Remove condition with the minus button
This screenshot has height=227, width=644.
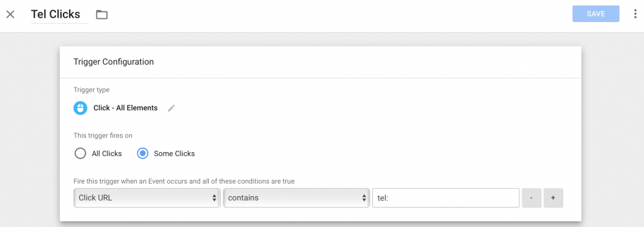coord(531,198)
